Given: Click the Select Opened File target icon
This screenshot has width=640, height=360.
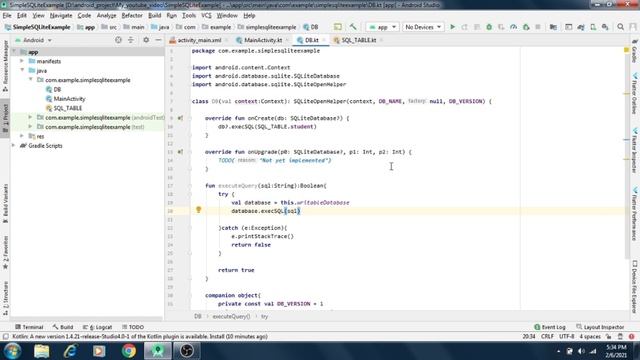Looking at the screenshot, I should pyautogui.click(x=118, y=40).
